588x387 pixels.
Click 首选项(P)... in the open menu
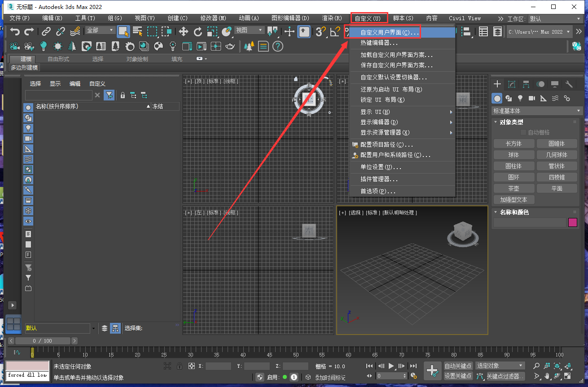pos(378,191)
